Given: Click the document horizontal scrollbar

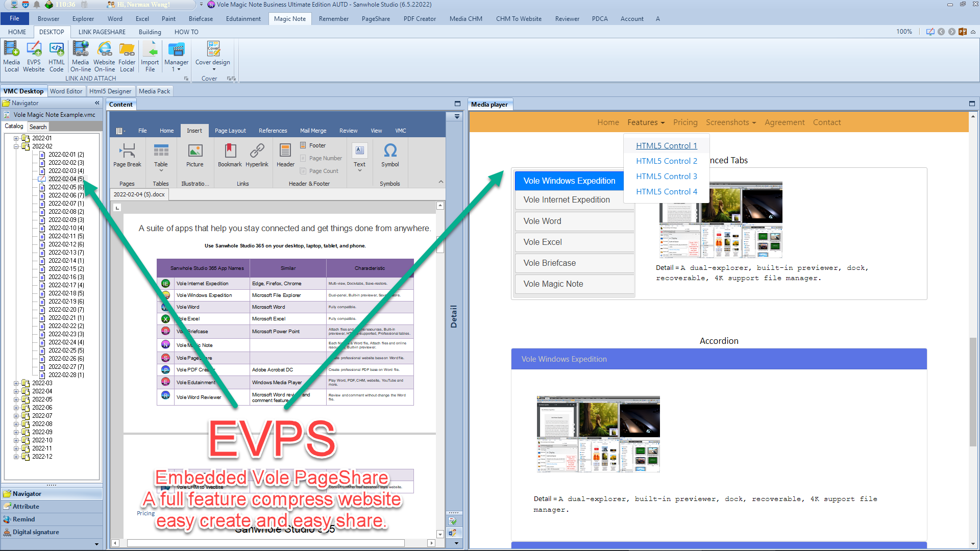Looking at the screenshot, I should point(265,543).
